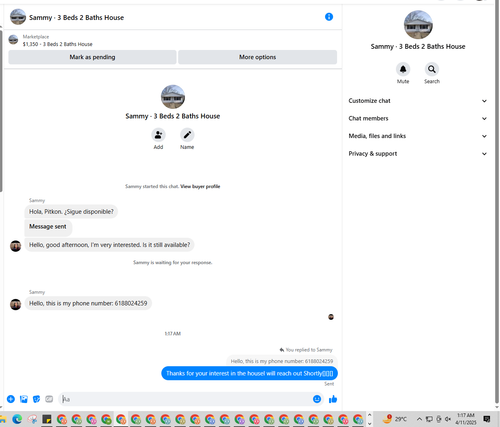The image size is (500, 427).
Task: Send a thumbs-up like
Action: pos(333,399)
